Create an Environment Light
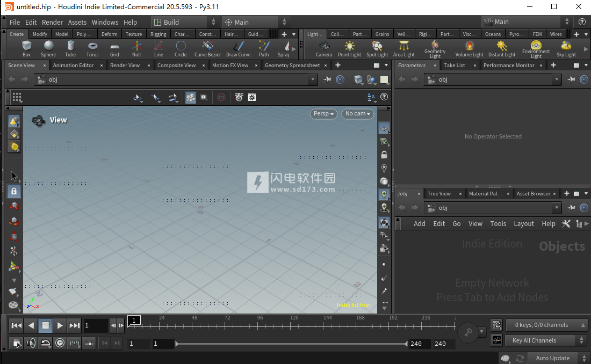 pyautogui.click(x=536, y=49)
